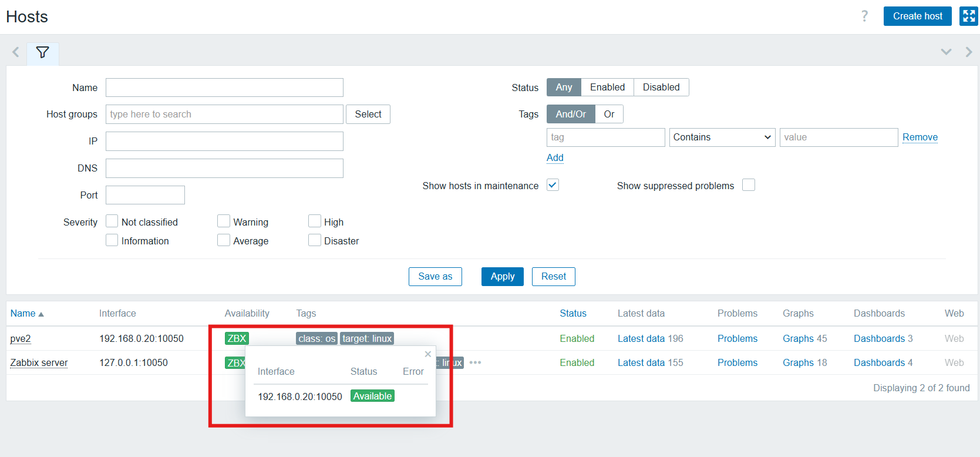Click the Host groups search field
Viewport: 980px width, 457px height.
224,114
